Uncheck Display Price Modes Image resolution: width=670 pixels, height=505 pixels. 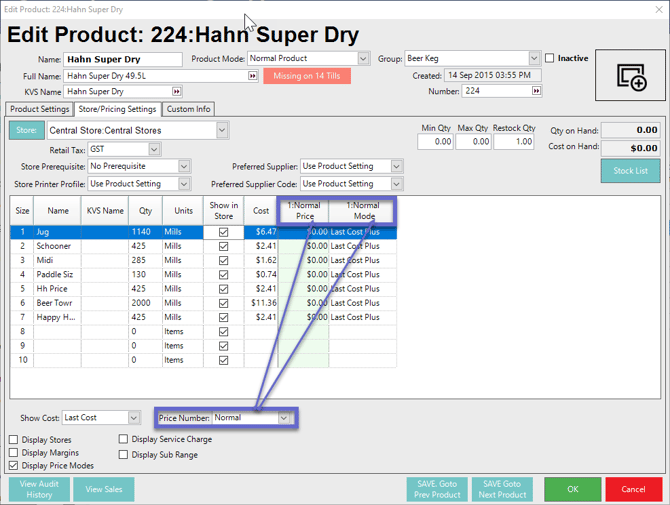pyautogui.click(x=14, y=466)
